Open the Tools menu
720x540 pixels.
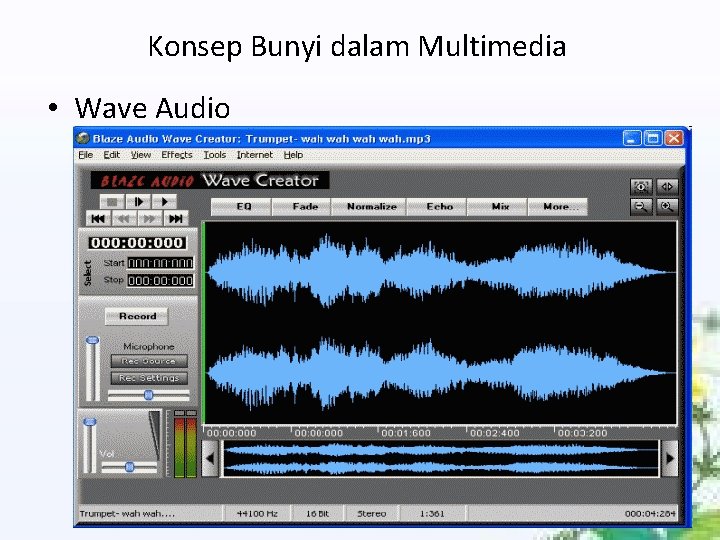tap(215, 155)
